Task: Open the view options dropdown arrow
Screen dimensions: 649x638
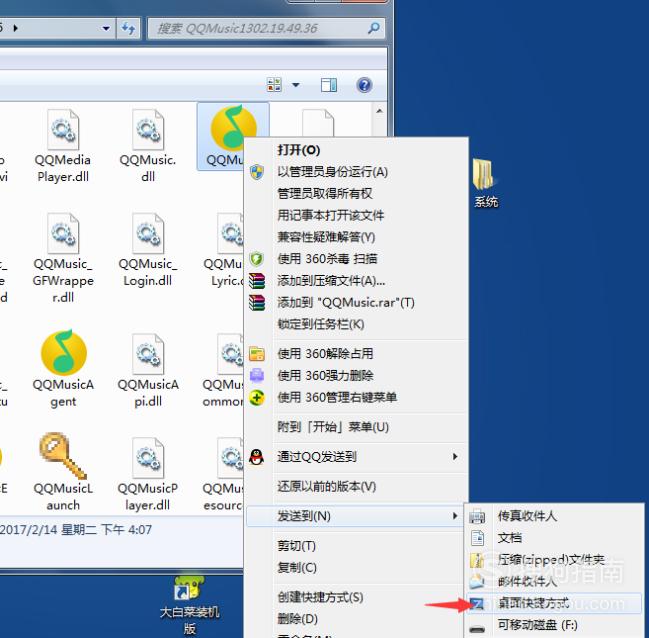Action: point(296,85)
